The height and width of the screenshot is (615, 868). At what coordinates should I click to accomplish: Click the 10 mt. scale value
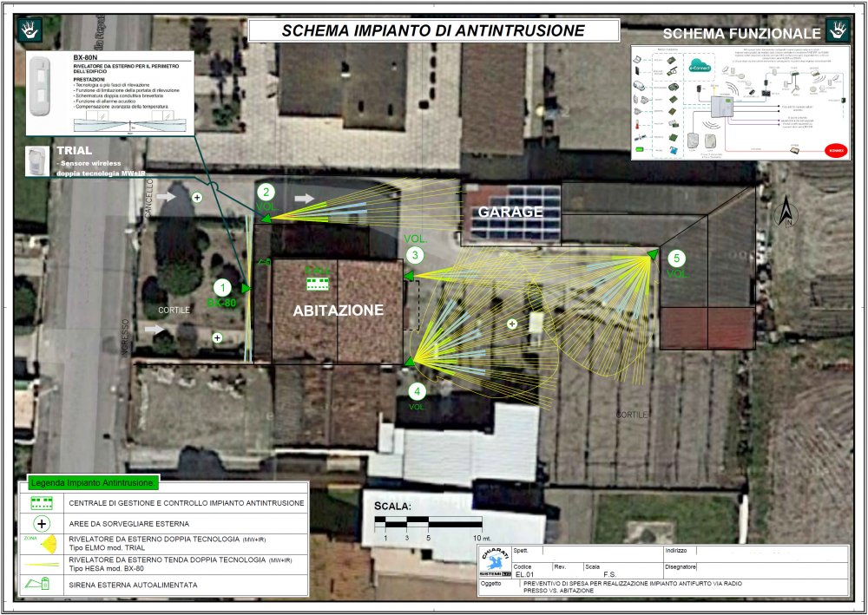tap(482, 538)
